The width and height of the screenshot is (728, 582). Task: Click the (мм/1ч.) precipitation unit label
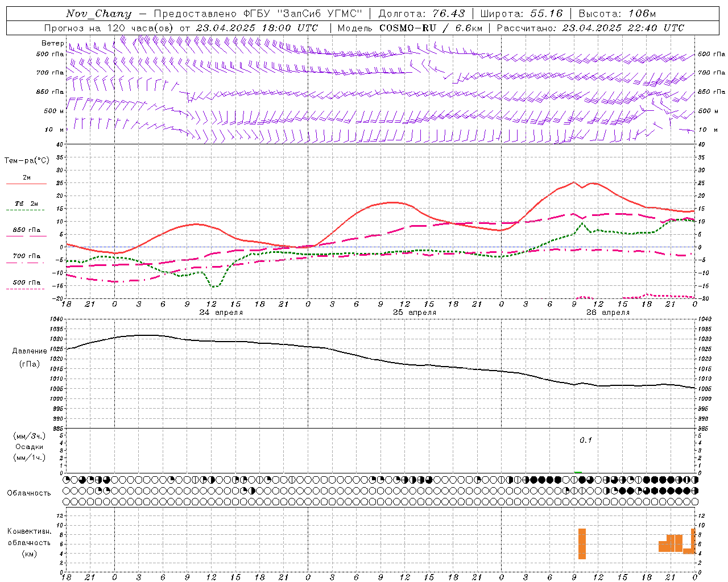click(x=29, y=458)
